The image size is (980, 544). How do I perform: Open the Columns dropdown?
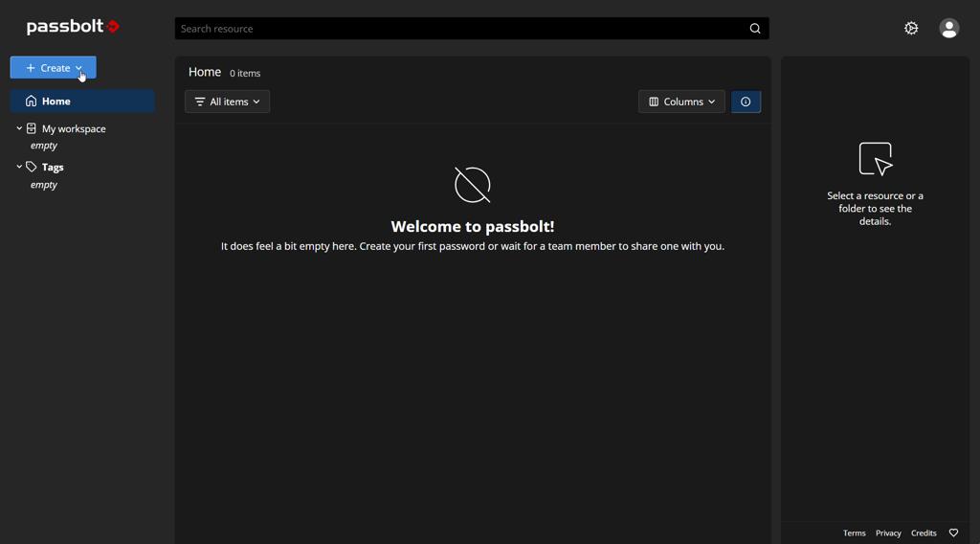click(x=681, y=102)
